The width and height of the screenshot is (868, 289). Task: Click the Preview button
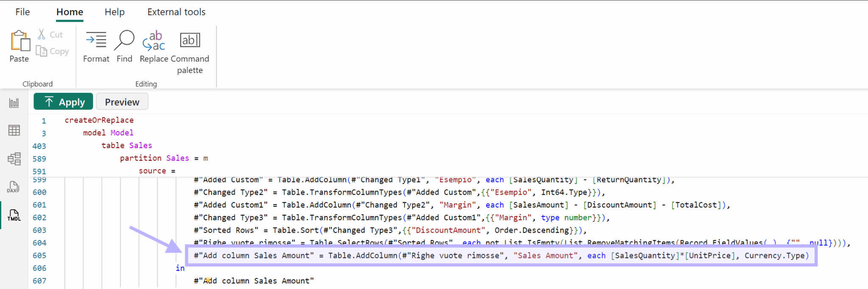coord(122,102)
